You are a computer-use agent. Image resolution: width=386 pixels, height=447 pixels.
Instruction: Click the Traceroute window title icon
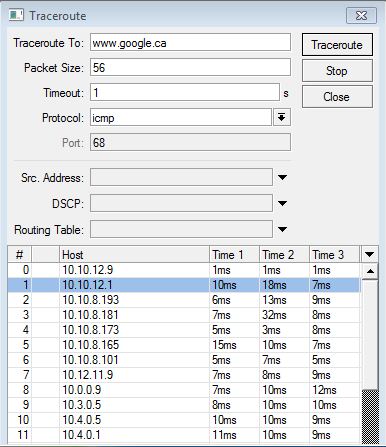[x=16, y=15]
